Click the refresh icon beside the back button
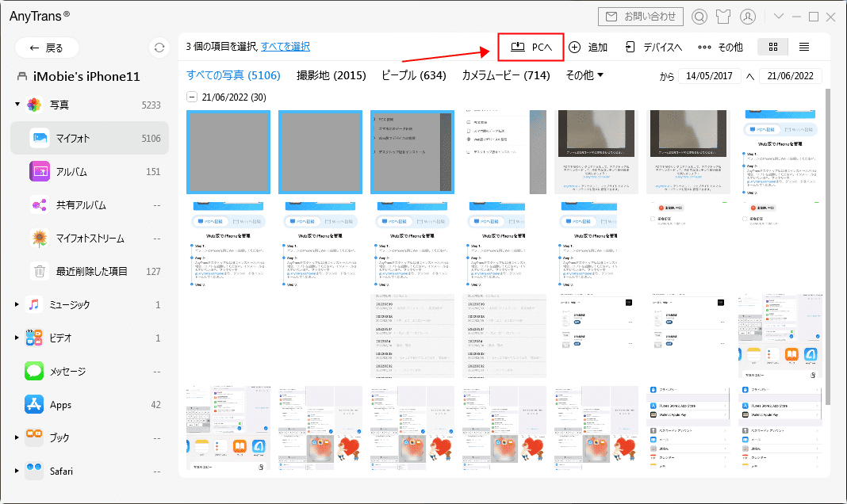The width and height of the screenshot is (847, 504). [159, 48]
